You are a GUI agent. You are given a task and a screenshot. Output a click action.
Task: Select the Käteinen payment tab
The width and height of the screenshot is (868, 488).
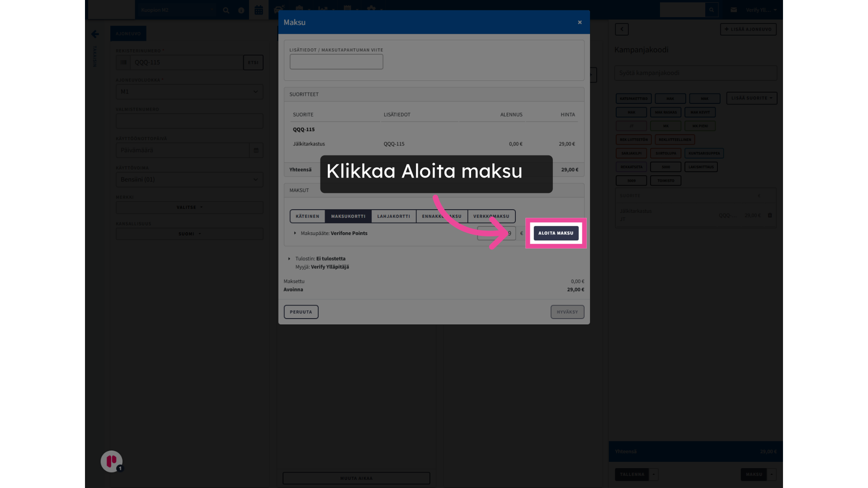307,216
